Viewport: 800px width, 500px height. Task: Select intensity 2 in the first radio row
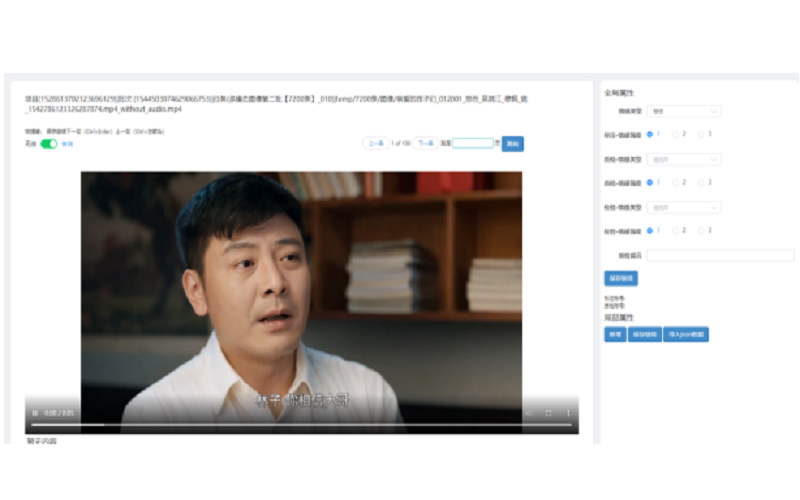[x=676, y=133]
